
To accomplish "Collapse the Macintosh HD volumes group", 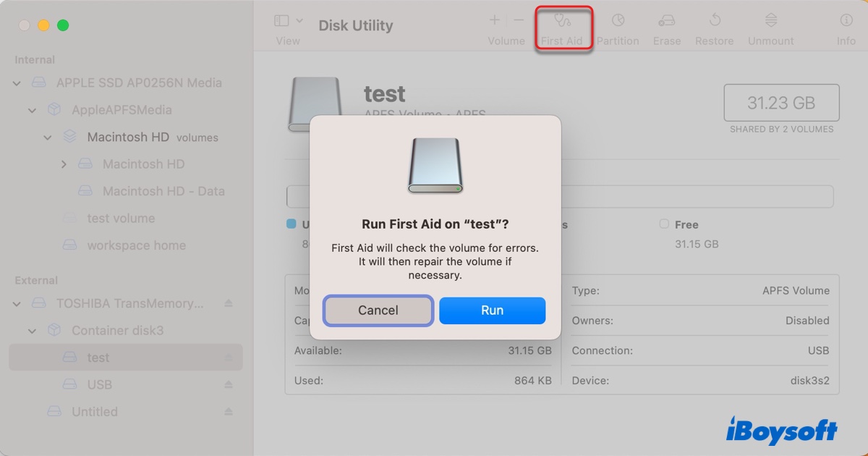I will (48, 137).
